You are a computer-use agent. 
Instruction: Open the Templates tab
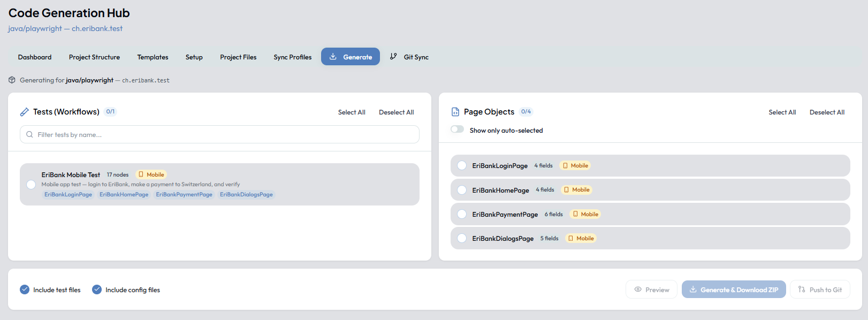[x=153, y=57]
